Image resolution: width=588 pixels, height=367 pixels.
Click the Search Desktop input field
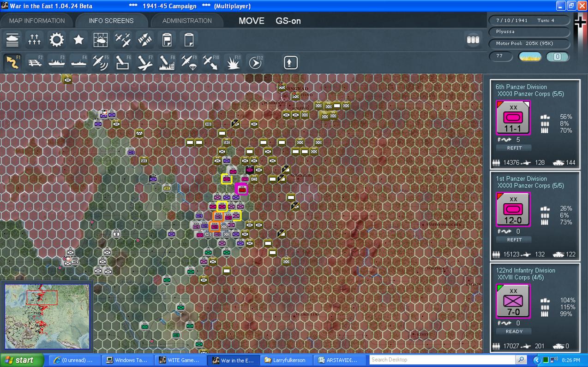point(442,360)
